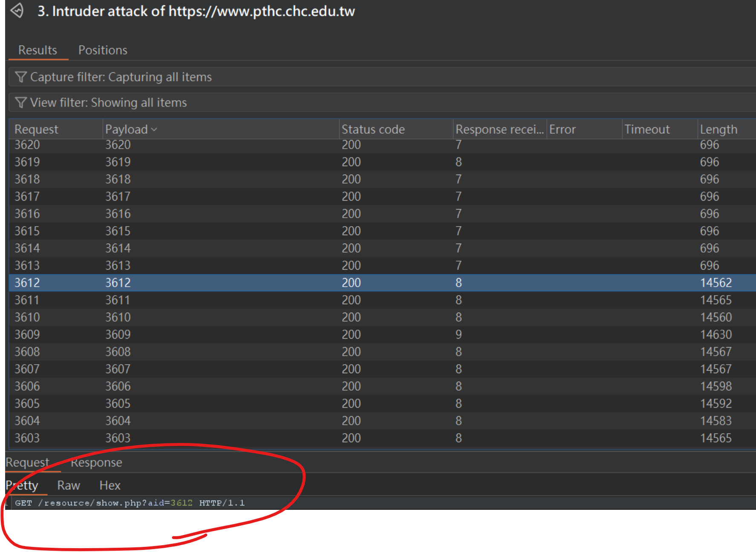
Task: Sort by the Response received column header
Action: 499,129
